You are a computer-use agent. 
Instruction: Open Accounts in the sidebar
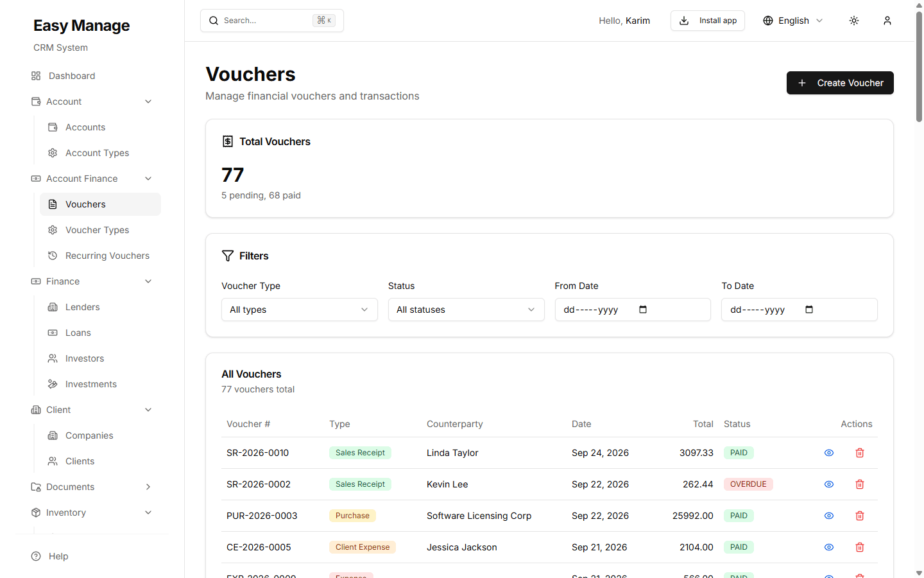[x=100, y=127]
